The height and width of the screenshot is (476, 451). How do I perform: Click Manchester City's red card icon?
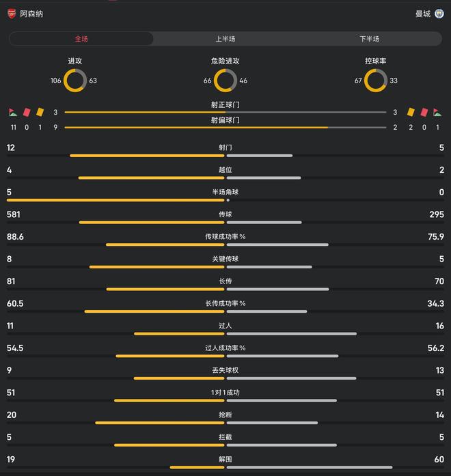point(424,112)
